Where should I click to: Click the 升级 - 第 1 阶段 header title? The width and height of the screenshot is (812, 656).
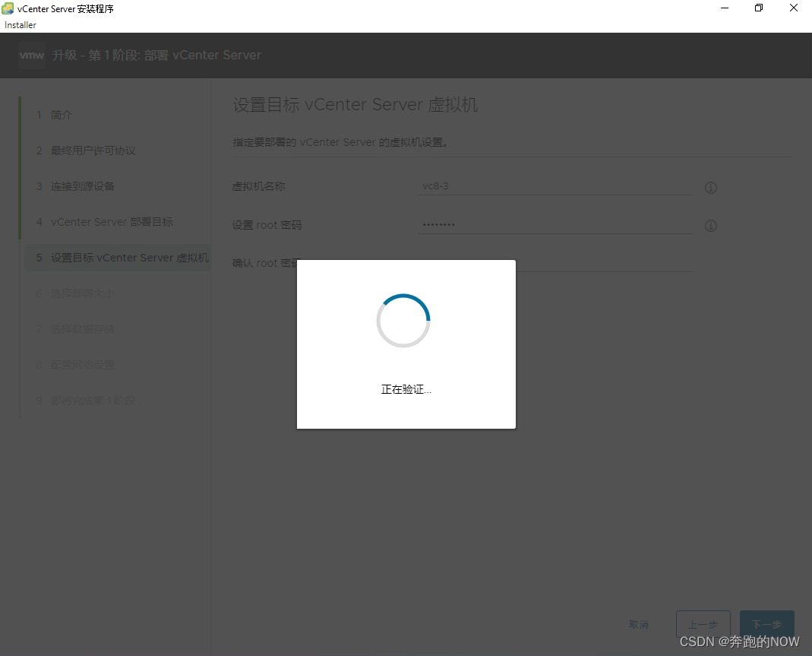[156, 55]
